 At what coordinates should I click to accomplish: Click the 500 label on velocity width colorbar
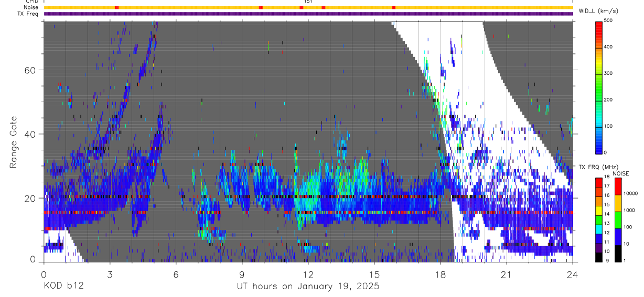(609, 20)
